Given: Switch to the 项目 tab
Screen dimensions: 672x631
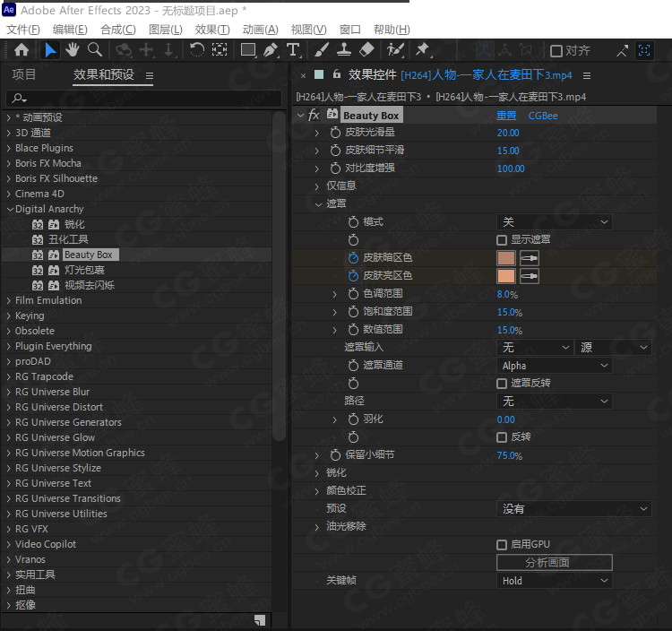Looking at the screenshot, I should point(24,74).
